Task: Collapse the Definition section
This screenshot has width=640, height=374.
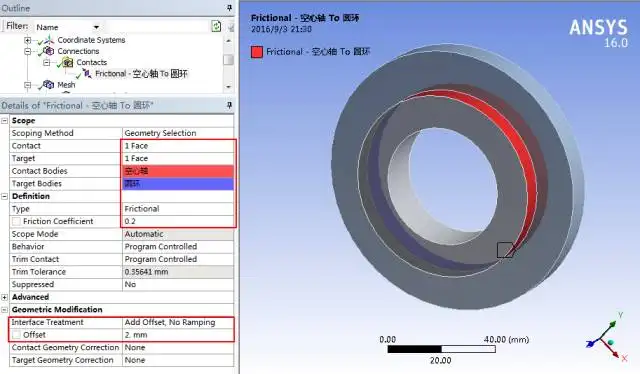Action: (x=4, y=196)
